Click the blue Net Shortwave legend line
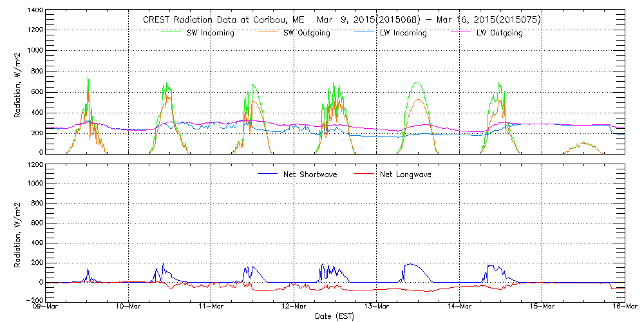The width and height of the screenshot is (644, 322). (269, 174)
